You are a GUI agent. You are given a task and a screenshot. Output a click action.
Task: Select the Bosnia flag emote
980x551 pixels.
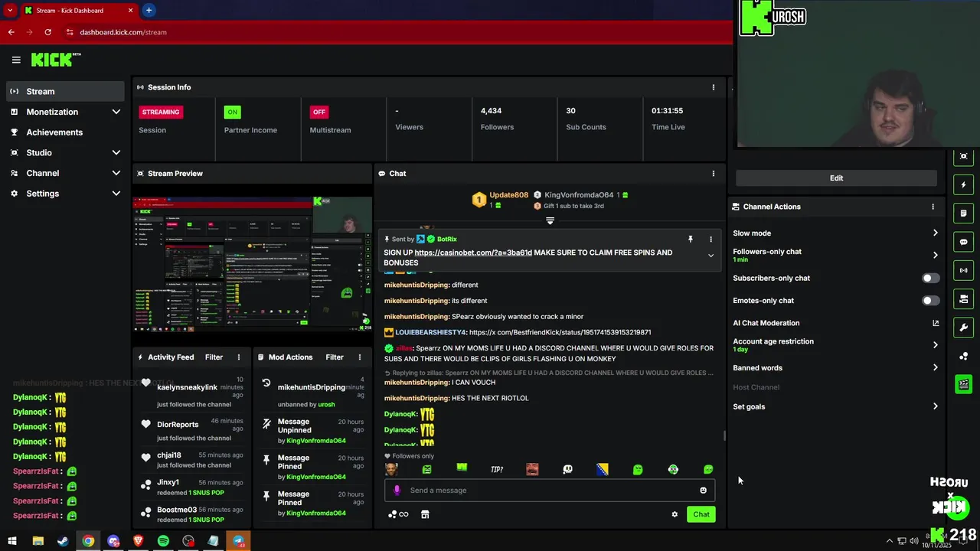pos(603,469)
